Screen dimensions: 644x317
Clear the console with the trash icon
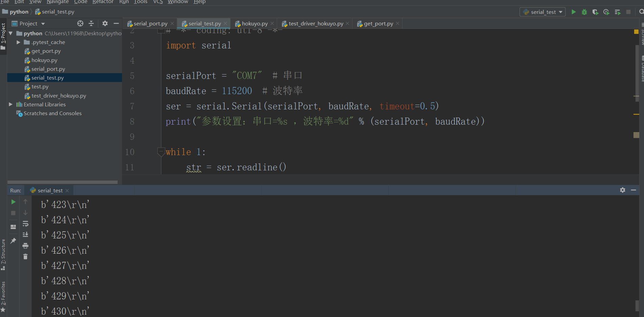tap(25, 257)
